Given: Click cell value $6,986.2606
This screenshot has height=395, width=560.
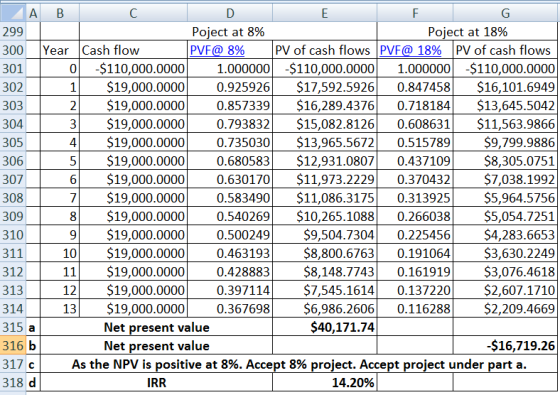Looking at the screenshot, I should [x=325, y=309].
